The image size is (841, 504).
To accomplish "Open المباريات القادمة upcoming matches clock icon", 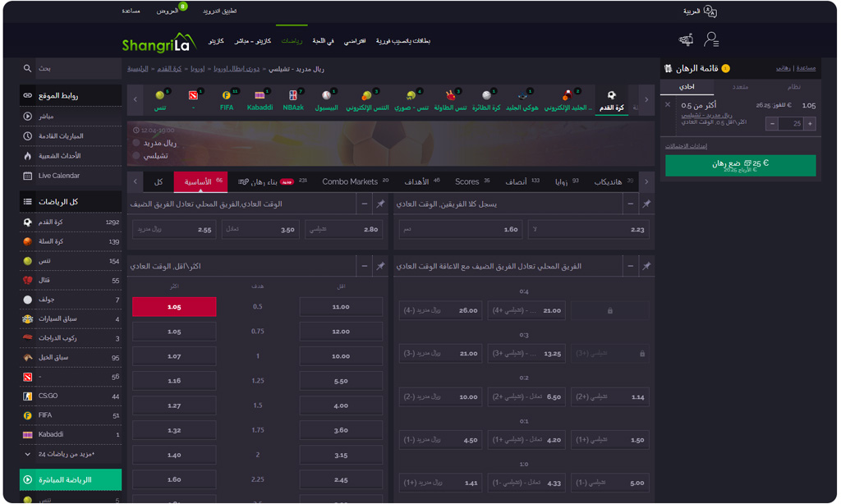I will coord(27,136).
